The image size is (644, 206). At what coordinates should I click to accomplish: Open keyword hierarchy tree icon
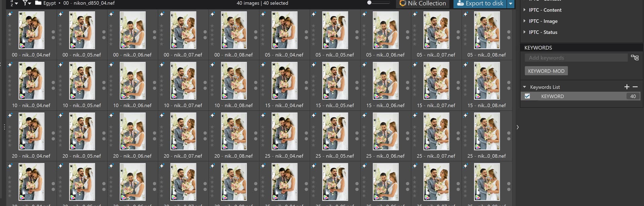(635, 58)
